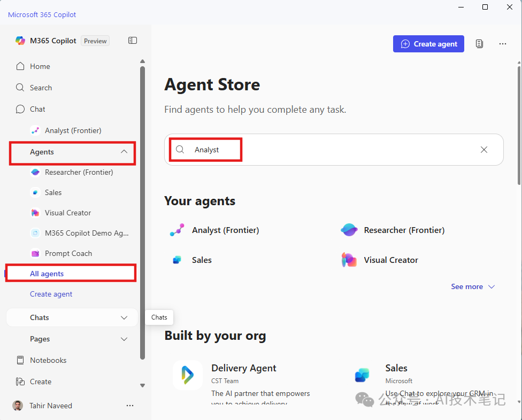Click the Delivery Agent logo
Viewport: 522px width, 420px height.
pyautogui.click(x=187, y=375)
